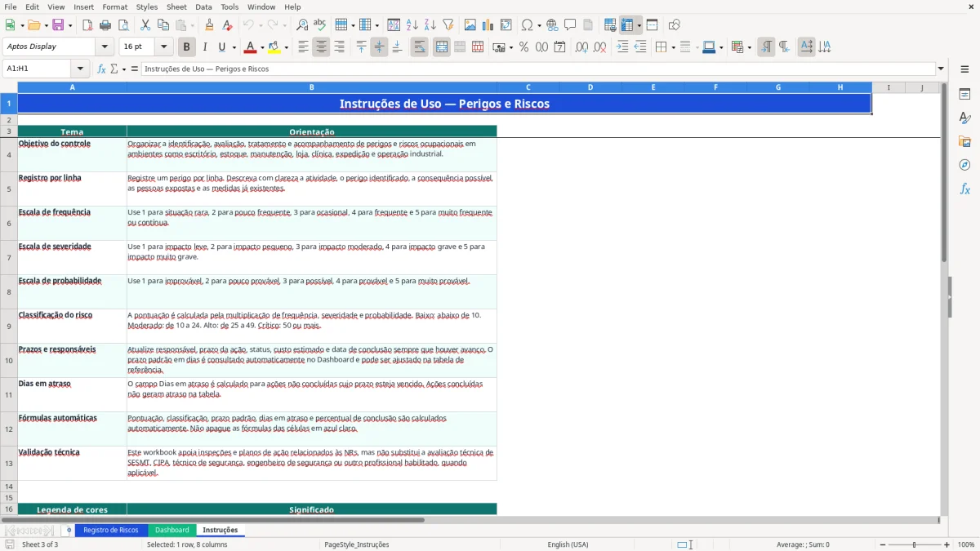Screen dimensions: 980x551
Task: Select column B header
Action: pos(312,87)
